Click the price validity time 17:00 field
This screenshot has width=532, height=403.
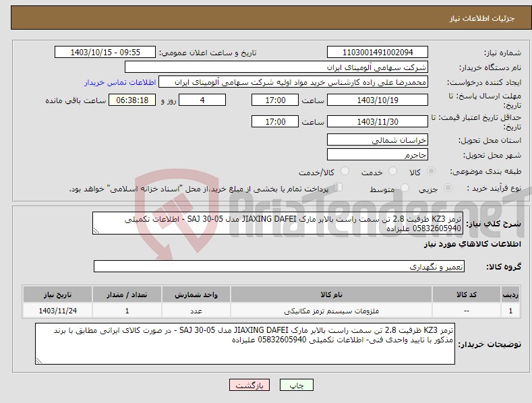275,121
